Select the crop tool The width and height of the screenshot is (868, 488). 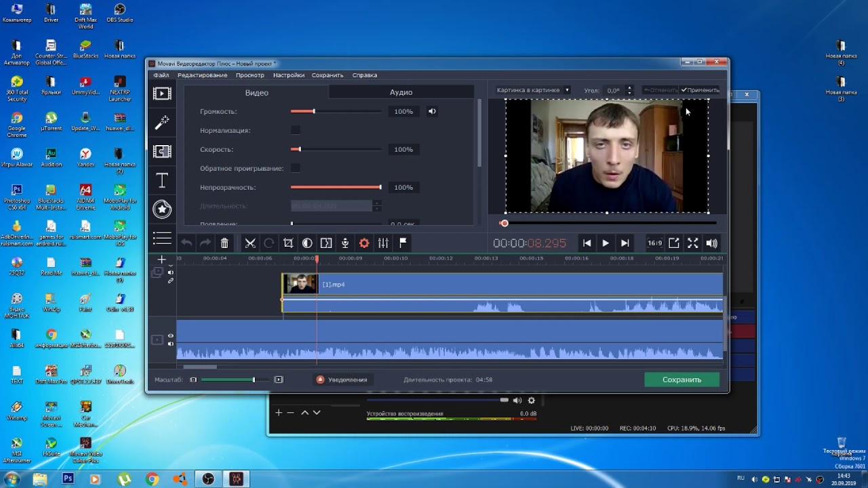288,243
